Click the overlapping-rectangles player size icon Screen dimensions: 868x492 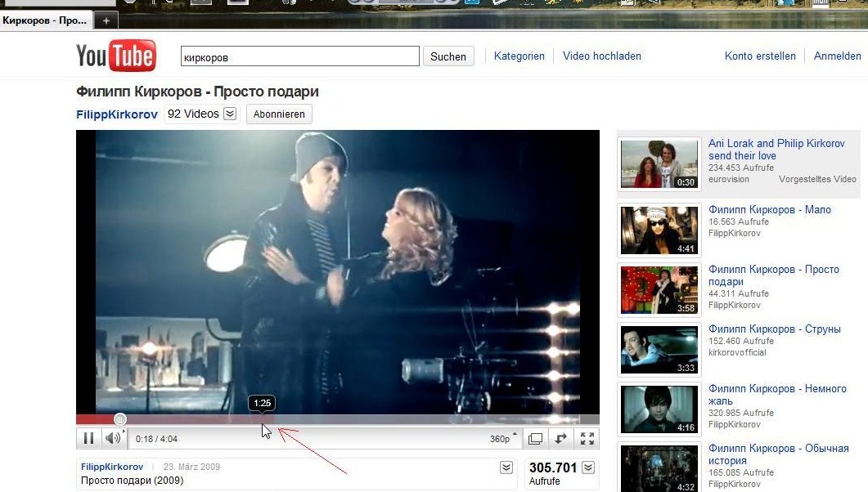tap(535, 438)
